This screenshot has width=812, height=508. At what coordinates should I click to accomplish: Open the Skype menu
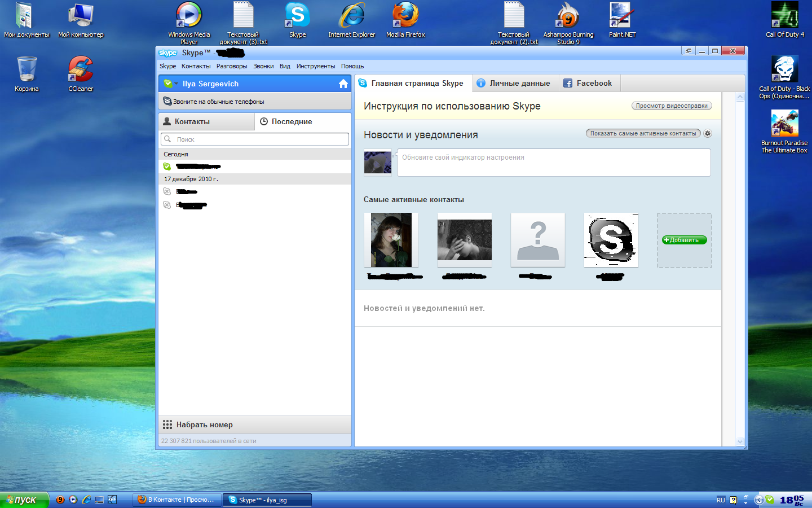click(x=167, y=66)
